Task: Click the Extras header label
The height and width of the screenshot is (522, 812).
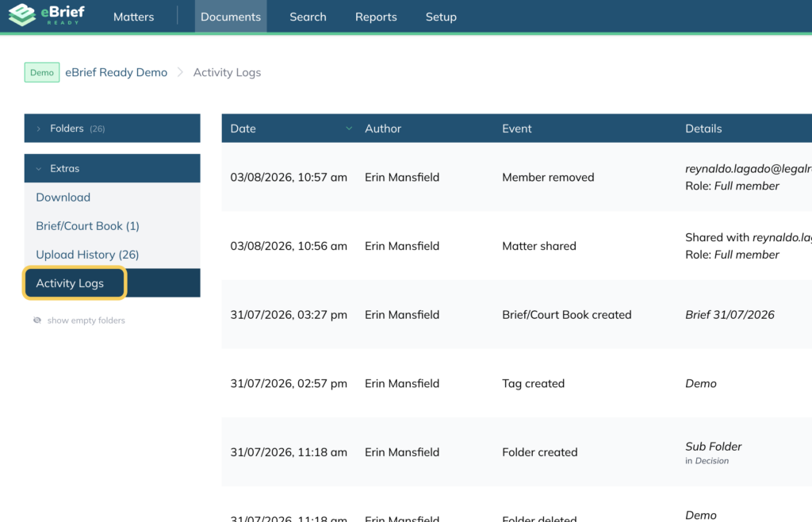Action: pyautogui.click(x=65, y=168)
